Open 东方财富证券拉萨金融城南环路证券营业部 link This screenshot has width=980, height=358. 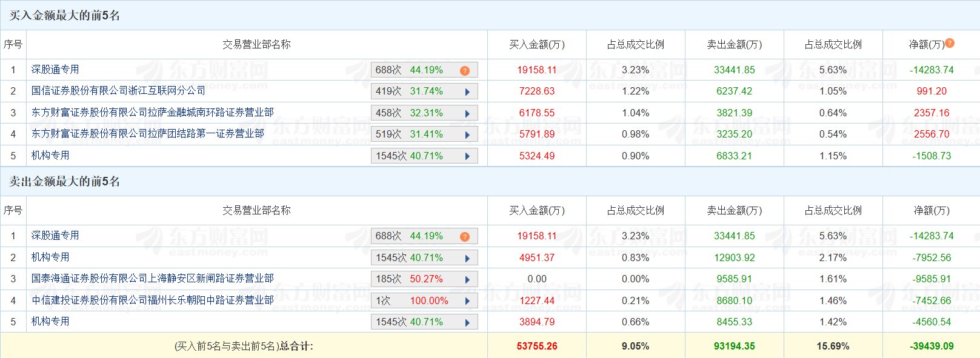pos(152,113)
